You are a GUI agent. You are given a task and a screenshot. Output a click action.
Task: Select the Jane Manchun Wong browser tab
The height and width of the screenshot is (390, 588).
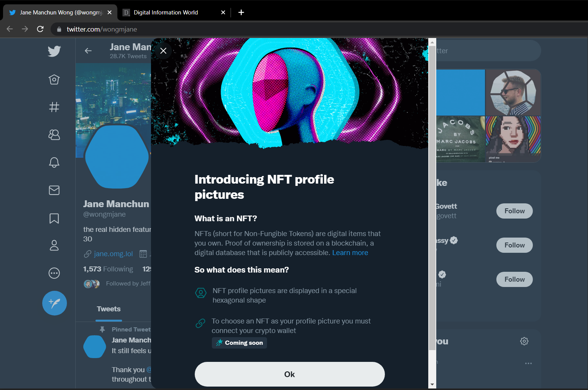[60, 13]
